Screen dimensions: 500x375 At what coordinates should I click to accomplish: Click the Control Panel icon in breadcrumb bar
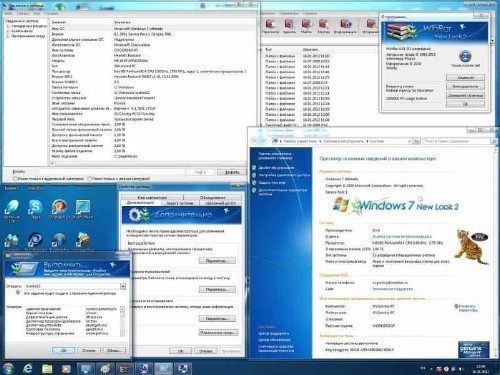pos(275,141)
